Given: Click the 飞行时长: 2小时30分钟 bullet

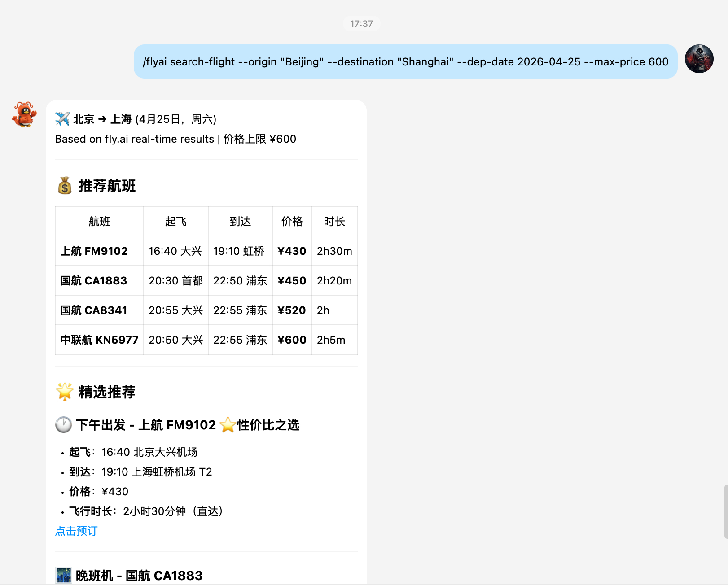Looking at the screenshot, I should (146, 511).
